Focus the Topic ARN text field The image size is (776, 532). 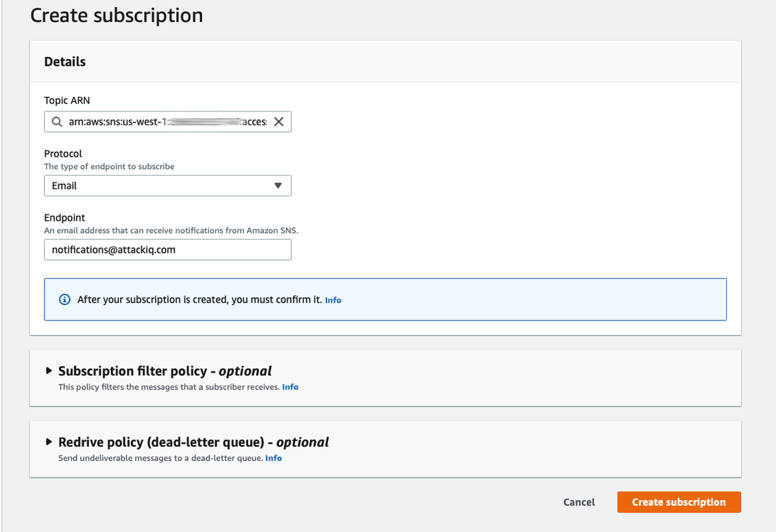pos(166,122)
